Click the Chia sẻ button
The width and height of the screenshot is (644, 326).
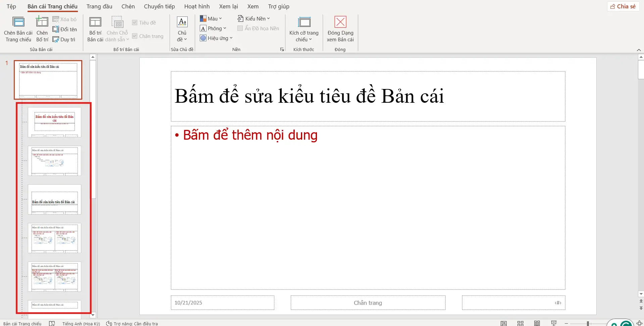tap(624, 6)
